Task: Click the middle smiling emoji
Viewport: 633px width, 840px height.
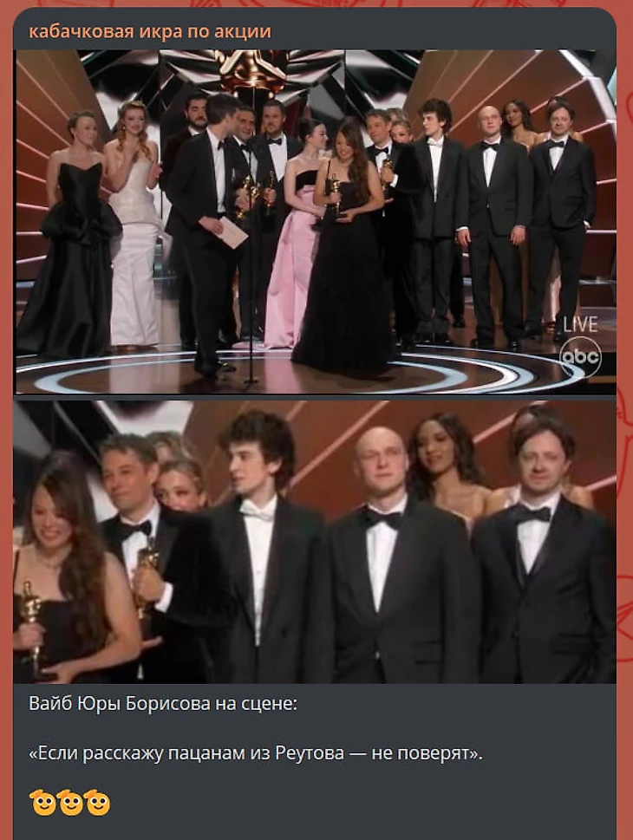Action: point(70,802)
